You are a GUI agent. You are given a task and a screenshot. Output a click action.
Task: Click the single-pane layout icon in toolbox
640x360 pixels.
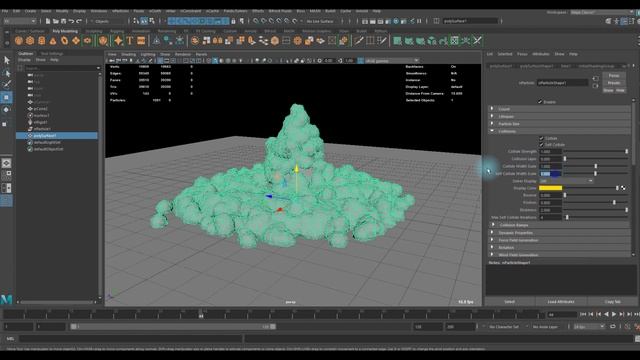click(x=7, y=163)
